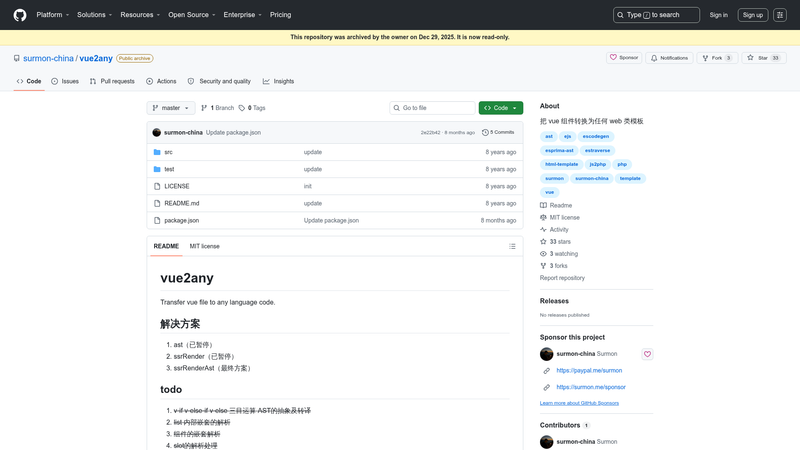The width and height of the screenshot is (800, 450).
Task: Open the surmon-china owner link
Action: click(x=48, y=58)
